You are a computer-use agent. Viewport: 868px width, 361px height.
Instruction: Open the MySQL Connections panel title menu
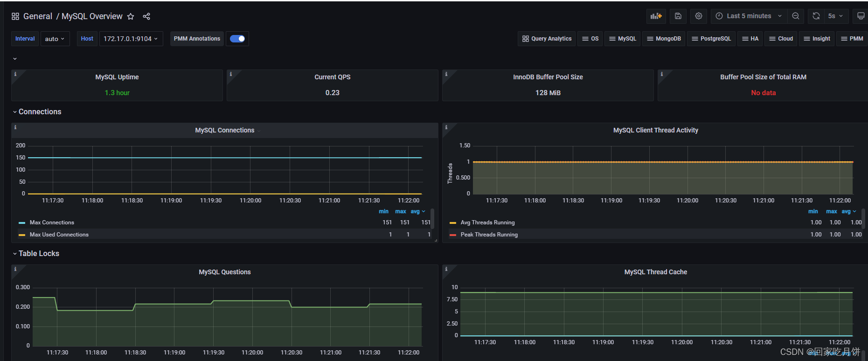[225, 130]
